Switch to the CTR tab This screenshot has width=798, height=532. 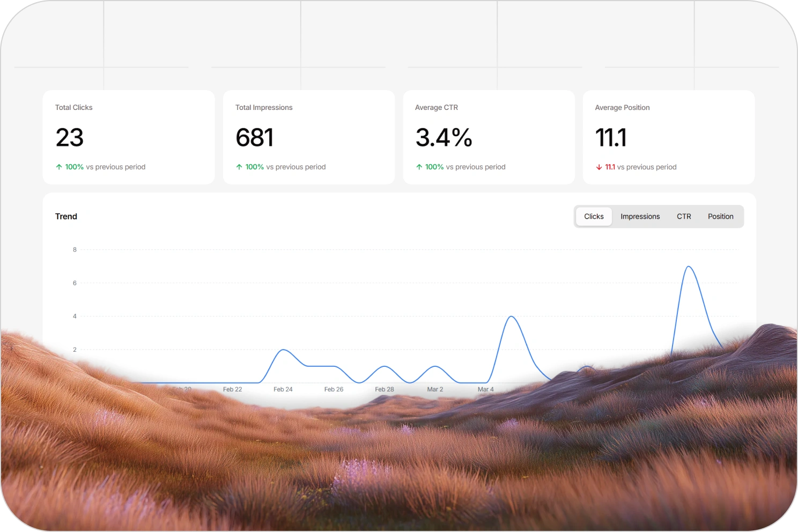[x=684, y=216]
